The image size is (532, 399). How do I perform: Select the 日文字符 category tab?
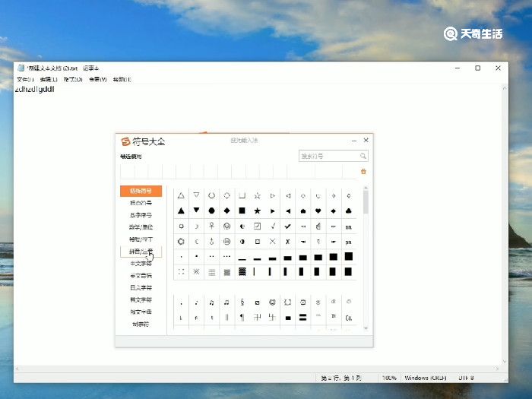click(141, 288)
